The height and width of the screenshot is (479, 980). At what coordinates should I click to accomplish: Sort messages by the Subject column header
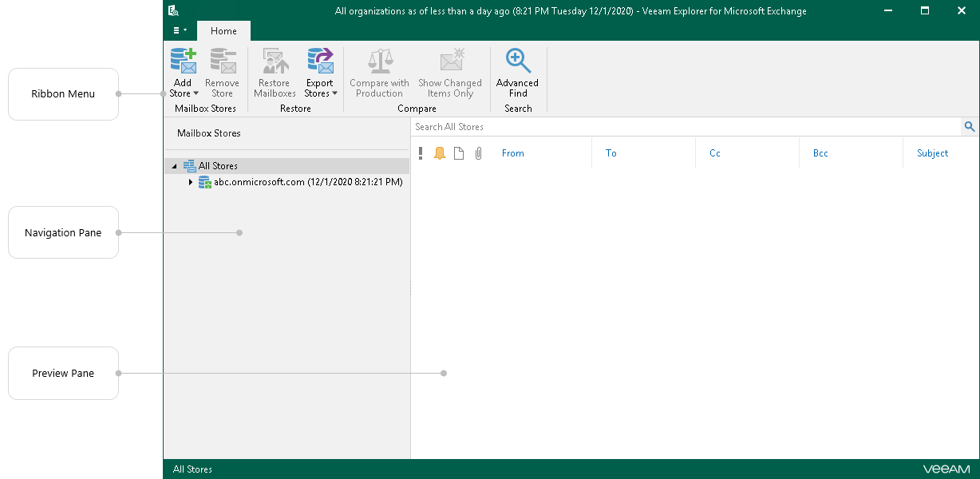pyautogui.click(x=932, y=153)
